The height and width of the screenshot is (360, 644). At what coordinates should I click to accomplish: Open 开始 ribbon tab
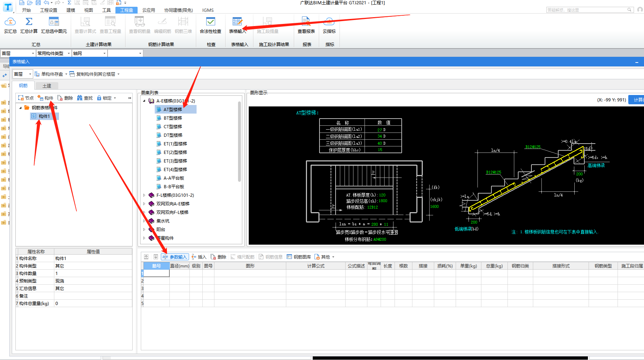click(x=26, y=10)
